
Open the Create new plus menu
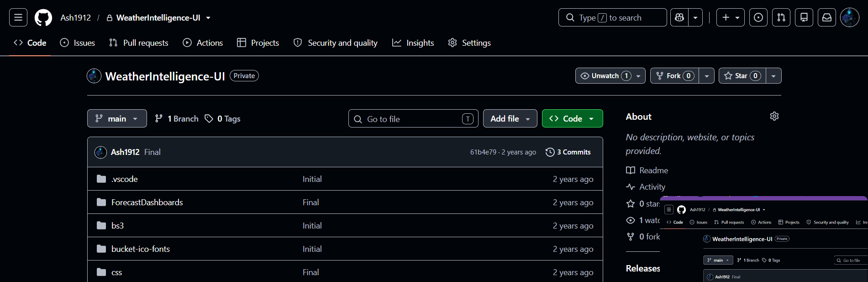coord(731,17)
